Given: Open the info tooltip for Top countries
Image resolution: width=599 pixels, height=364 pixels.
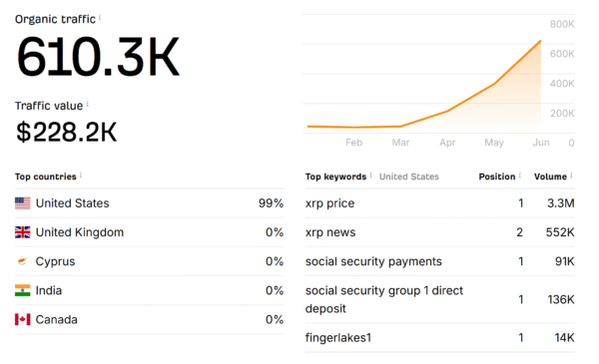Looking at the screenshot, I should 81,175.
